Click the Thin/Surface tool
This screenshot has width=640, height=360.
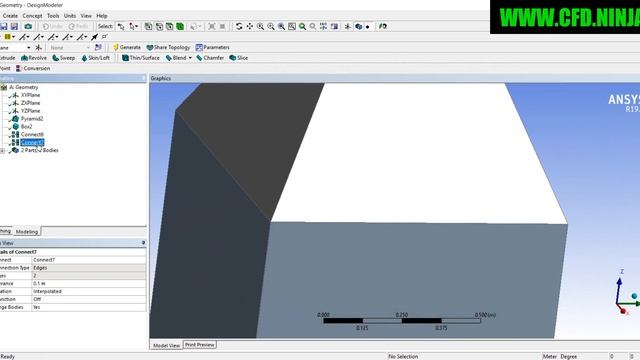[141, 58]
